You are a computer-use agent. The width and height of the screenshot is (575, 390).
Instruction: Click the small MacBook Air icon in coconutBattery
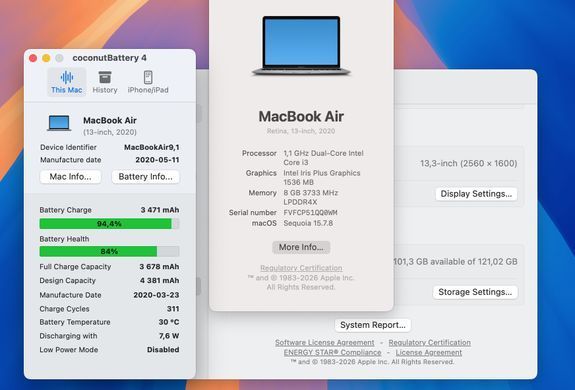coord(59,123)
